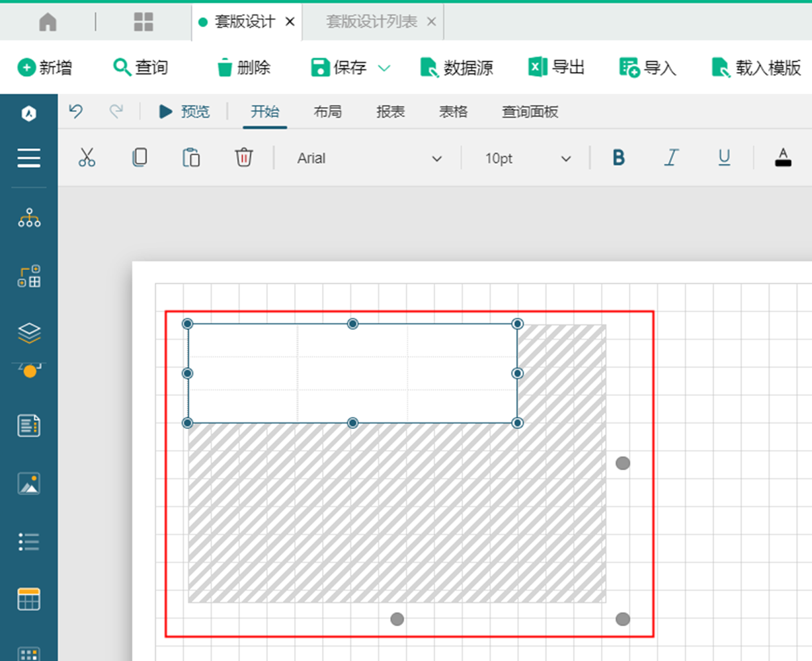The image size is (812, 661).
Task: Click the 导入 button
Action: (648, 67)
